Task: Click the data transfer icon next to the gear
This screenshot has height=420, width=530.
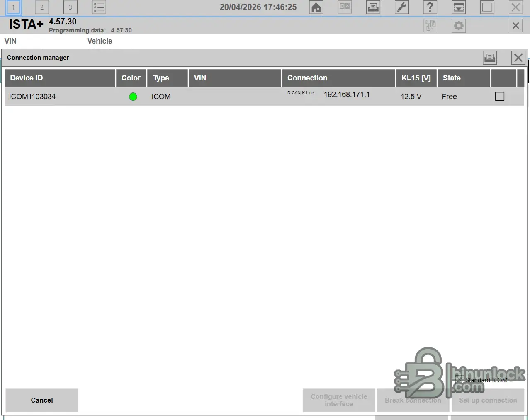Action: [x=430, y=25]
